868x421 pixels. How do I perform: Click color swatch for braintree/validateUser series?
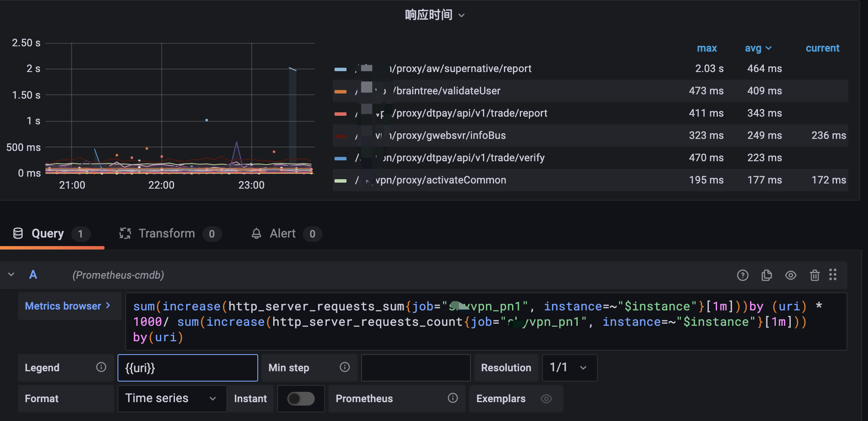click(x=341, y=91)
